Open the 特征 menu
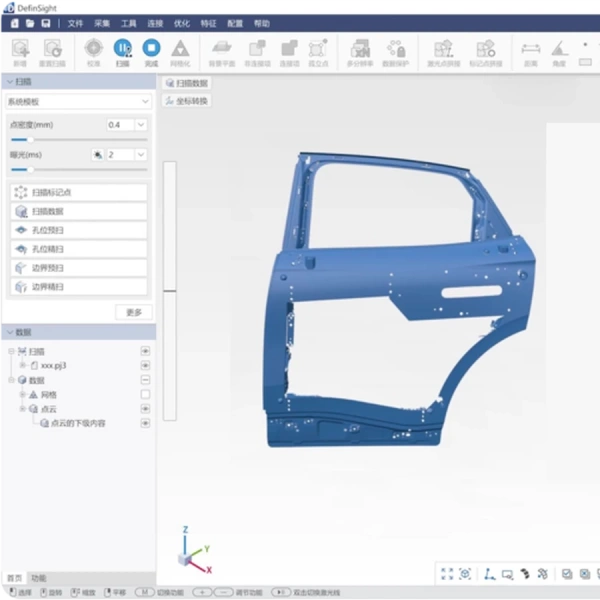This screenshot has height=600, width=600. point(209,24)
